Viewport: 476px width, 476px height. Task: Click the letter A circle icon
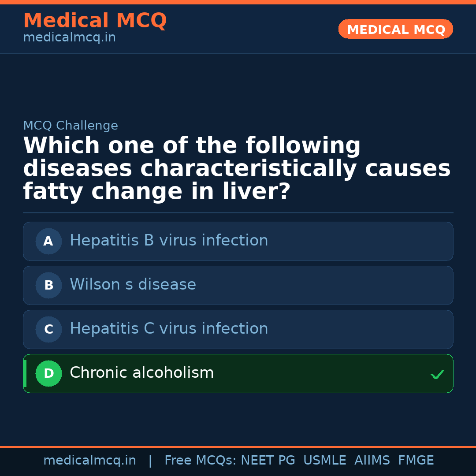[48, 241]
